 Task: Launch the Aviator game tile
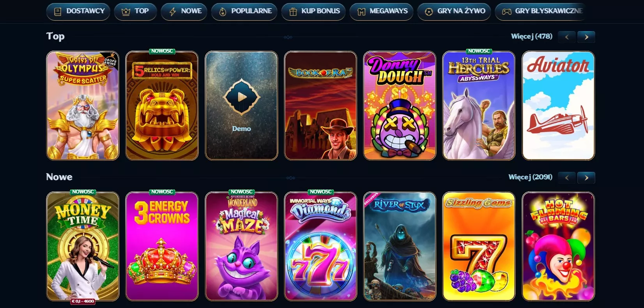coord(558,106)
